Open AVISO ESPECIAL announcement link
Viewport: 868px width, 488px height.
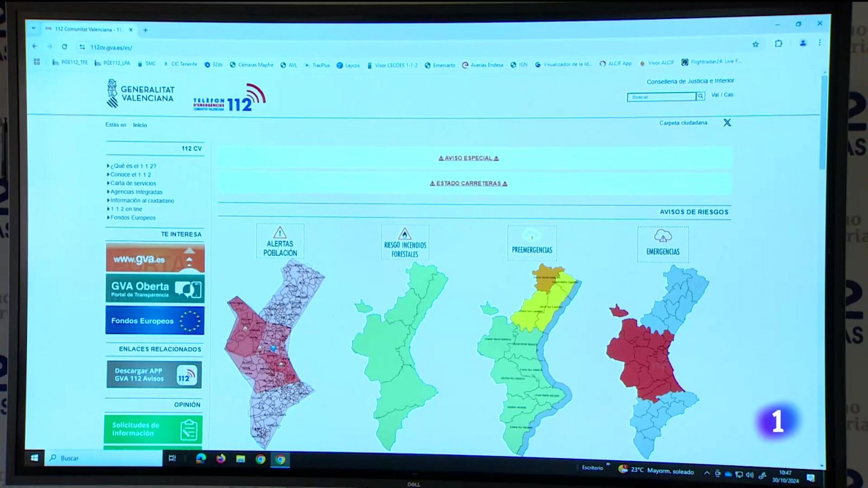tap(469, 158)
